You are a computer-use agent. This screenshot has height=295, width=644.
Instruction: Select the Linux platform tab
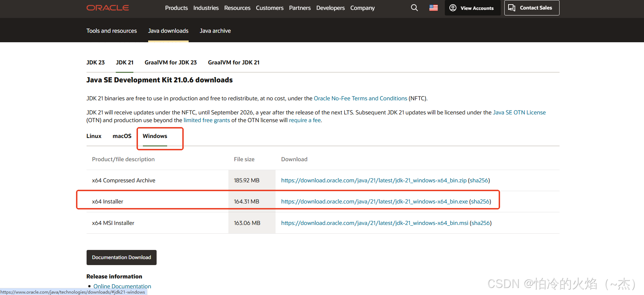click(94, 136)
